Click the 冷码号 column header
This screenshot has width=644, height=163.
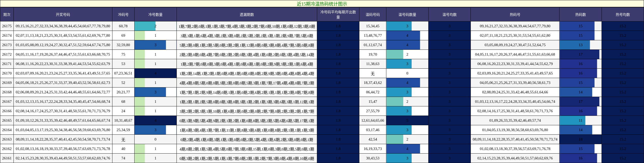coord(123,15)
